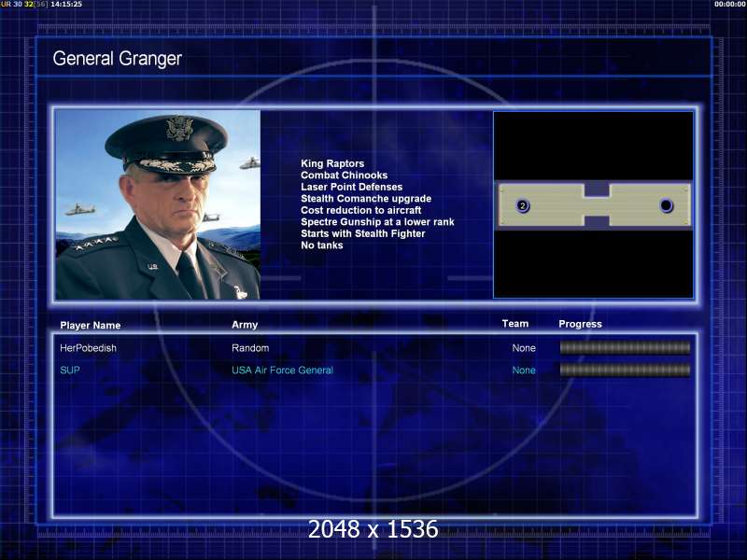Click 'Starts with Stealth Fighter' text
Screen dimensions: 747x560
(363, 233)
